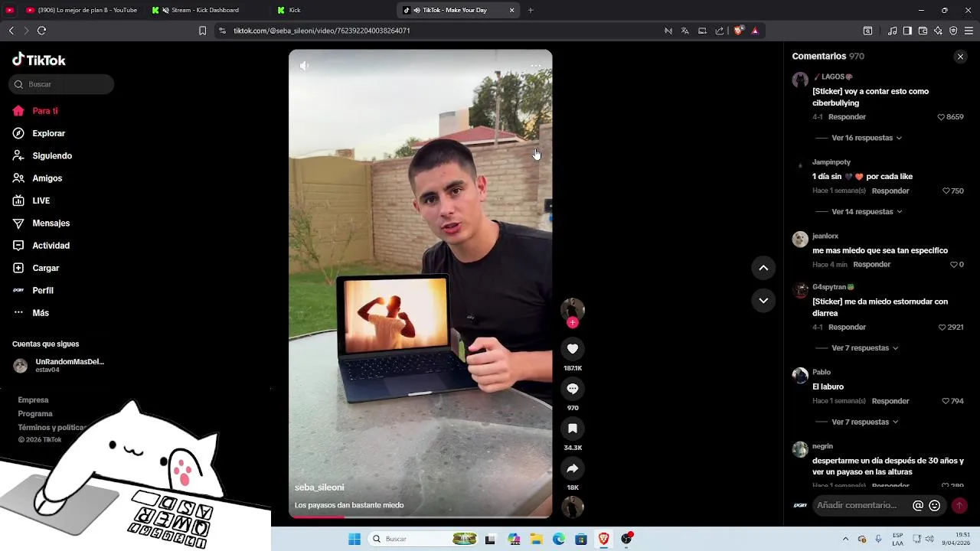Open the sound disc avatar at bottom

coord(573,507)
